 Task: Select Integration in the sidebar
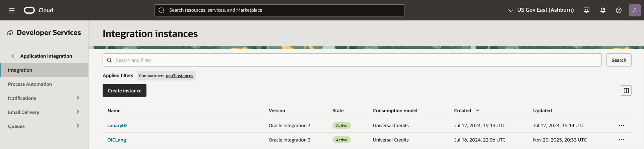coord(44,70)
